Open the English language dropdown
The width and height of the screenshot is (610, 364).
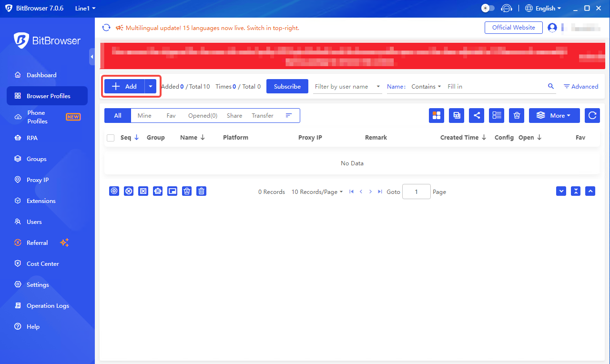pos(543,8)
